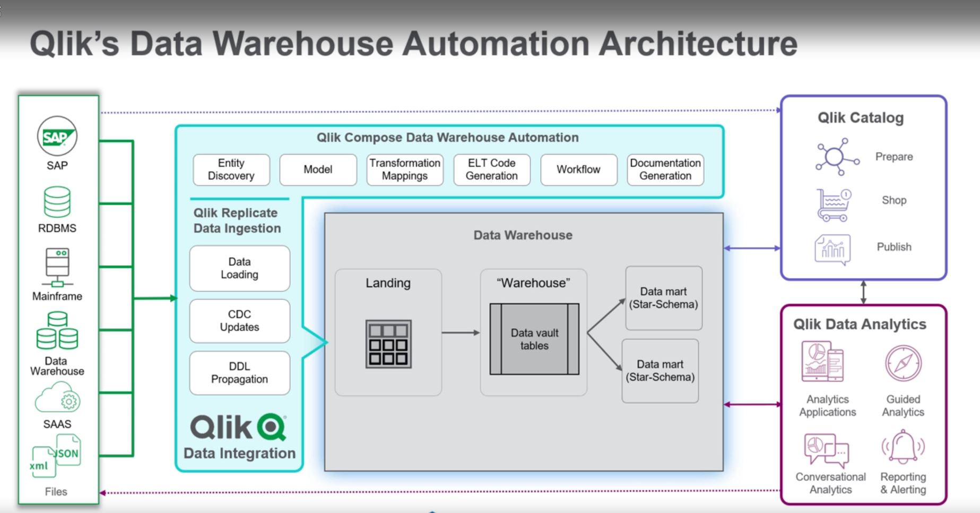Click the Files label
Viewport: 980px width, 513px height.
[x=56, y=492]
